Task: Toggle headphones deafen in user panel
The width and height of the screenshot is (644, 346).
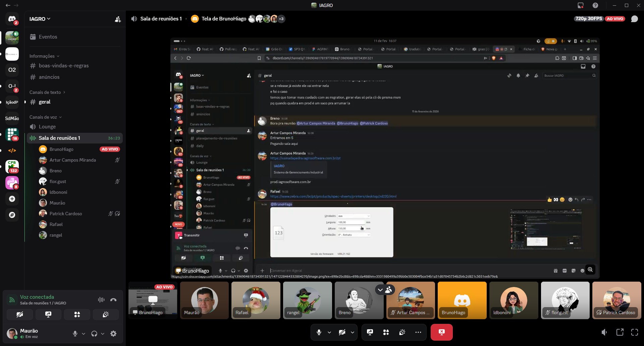Action: (94, 333)
